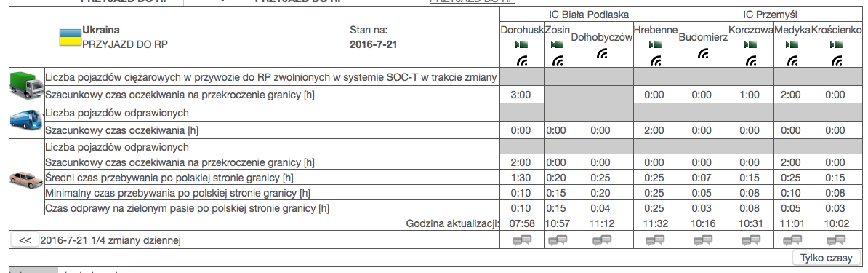Screen dimensions: 868x273
Task: Open the PRZYJAZD DO RP link at top
Action: pos(473,1)
